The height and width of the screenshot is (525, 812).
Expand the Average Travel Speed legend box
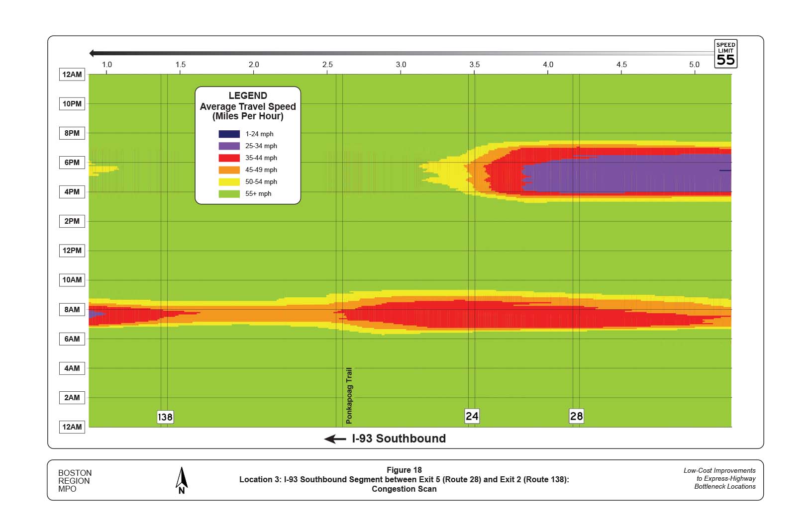click(248, 106)
